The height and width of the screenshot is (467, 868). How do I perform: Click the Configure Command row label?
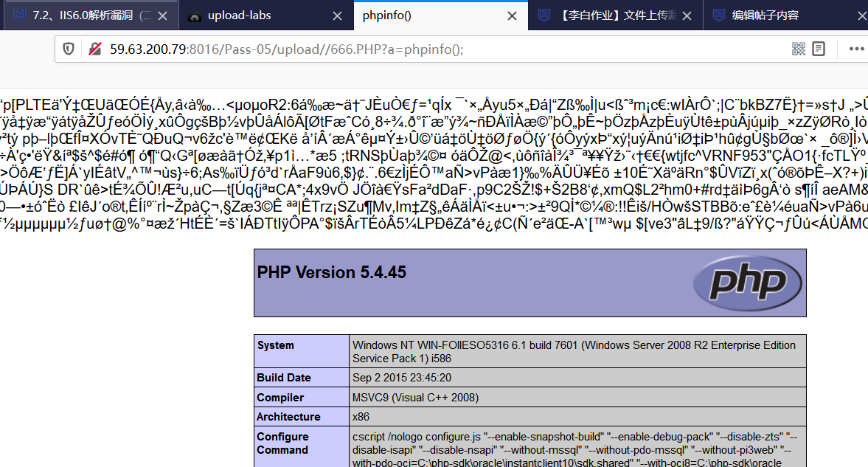282,443
